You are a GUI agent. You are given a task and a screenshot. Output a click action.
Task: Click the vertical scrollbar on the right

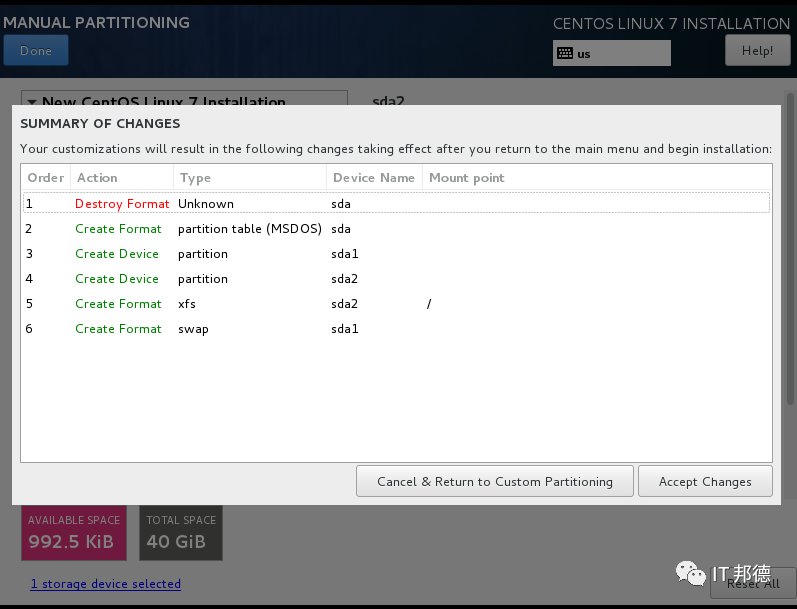790,249
